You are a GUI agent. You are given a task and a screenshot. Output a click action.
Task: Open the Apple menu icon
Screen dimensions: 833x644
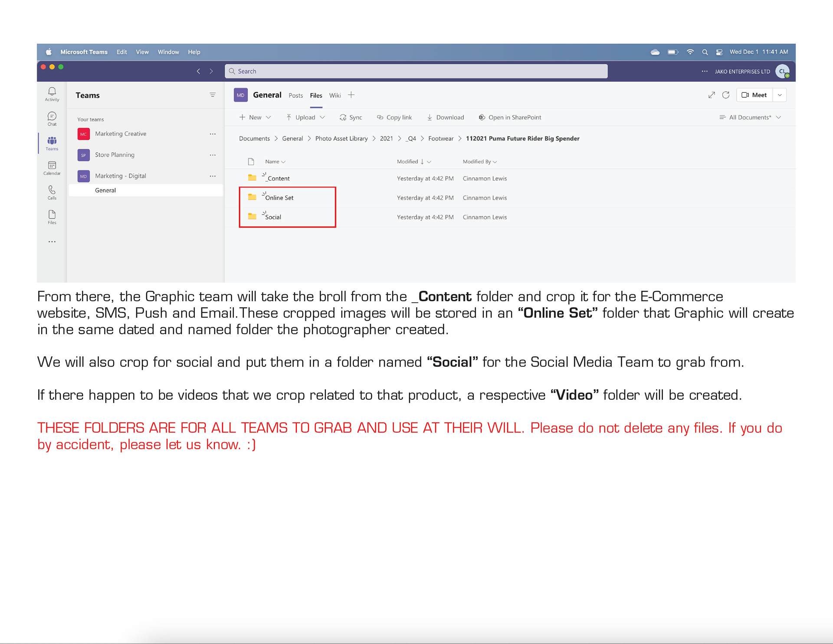(49, 52)
